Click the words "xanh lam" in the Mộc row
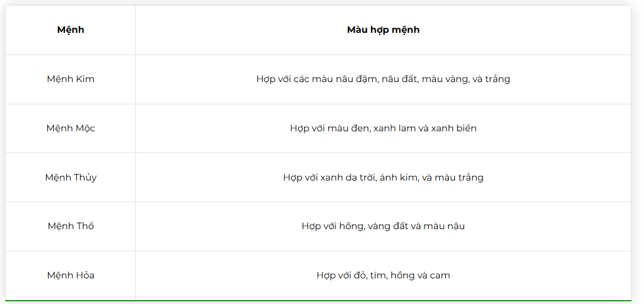 tap(393, 129)
